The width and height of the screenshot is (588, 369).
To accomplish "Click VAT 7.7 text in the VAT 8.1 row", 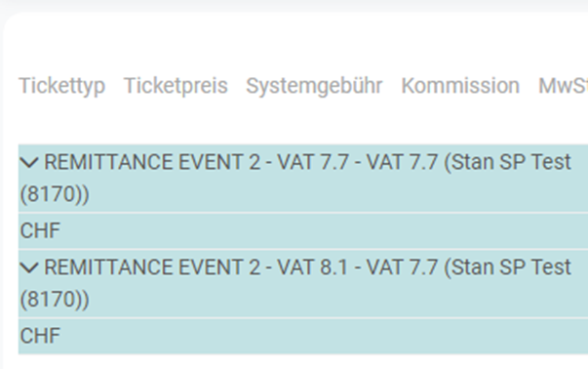I will pos(402,267).
